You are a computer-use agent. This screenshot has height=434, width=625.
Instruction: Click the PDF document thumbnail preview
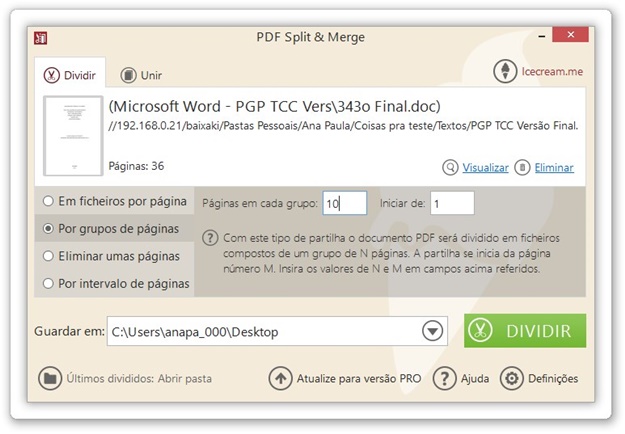tap(73, 136)
